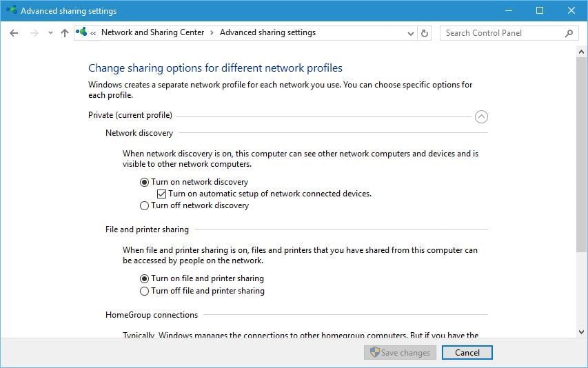Click the title bar window icon
The height and width of the screenshot is (368, 588).
coord(12,10)
